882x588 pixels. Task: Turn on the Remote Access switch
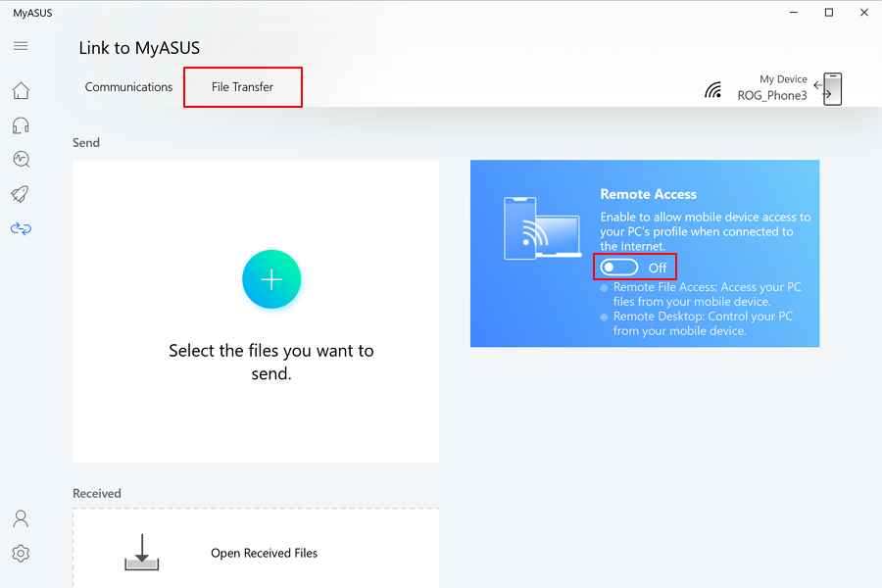[618, 268]
